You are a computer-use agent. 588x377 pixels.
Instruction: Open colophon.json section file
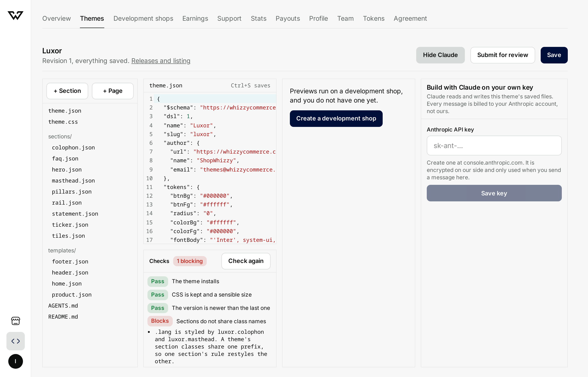pyautogui.click(x=73, y=147)
